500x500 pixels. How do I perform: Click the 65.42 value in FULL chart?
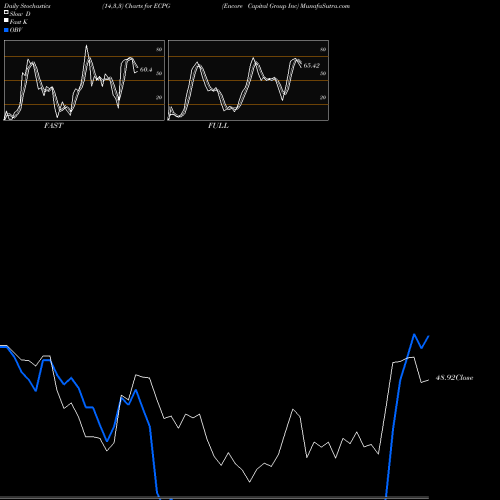(x=312, y=66)
